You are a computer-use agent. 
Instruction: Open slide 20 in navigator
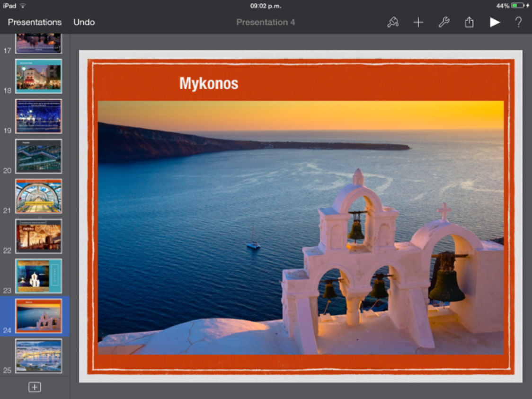point(38,156)
